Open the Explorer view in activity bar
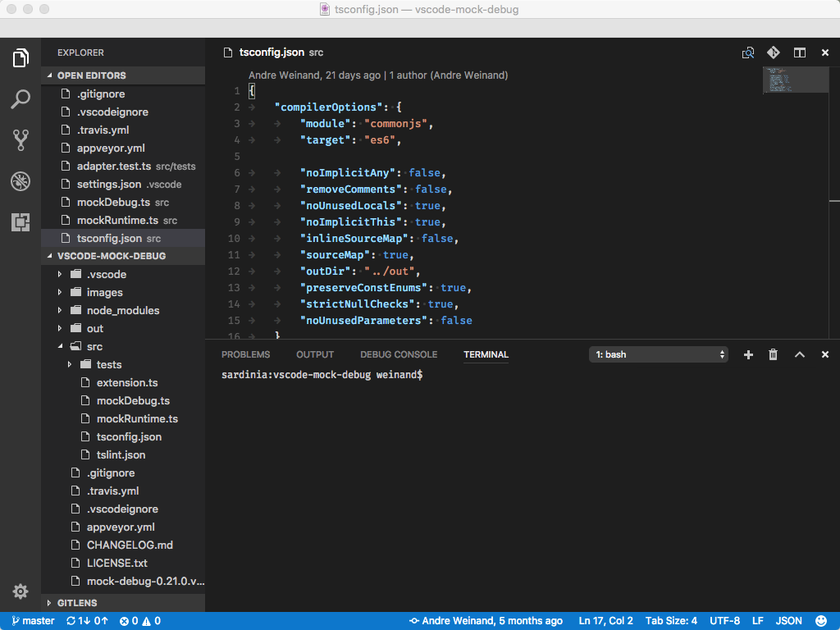 point(21,58)
